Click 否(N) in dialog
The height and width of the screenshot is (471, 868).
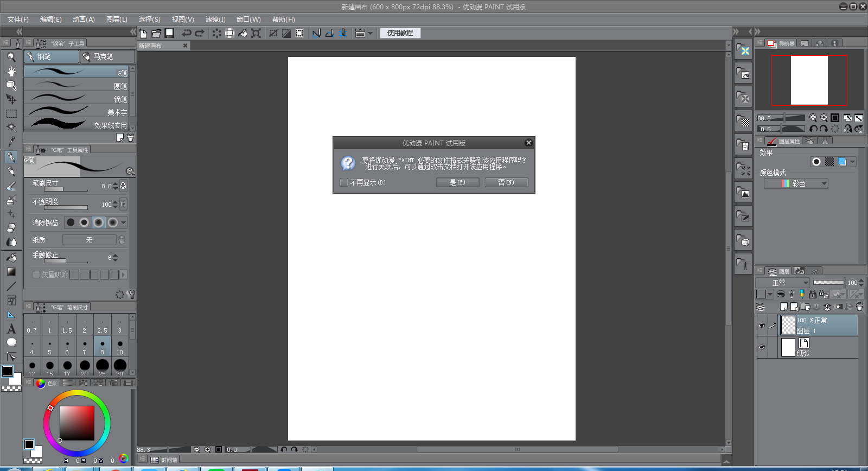(506, 182)
